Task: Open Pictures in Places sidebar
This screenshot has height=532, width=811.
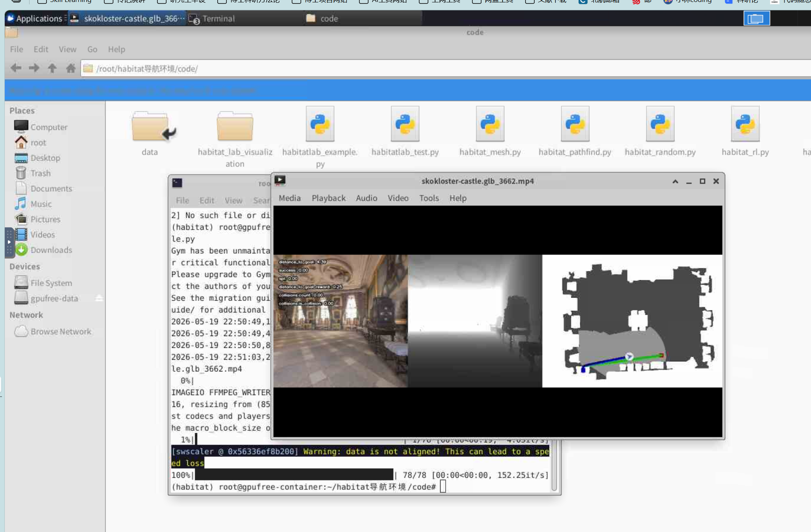Action: (37, 219)
